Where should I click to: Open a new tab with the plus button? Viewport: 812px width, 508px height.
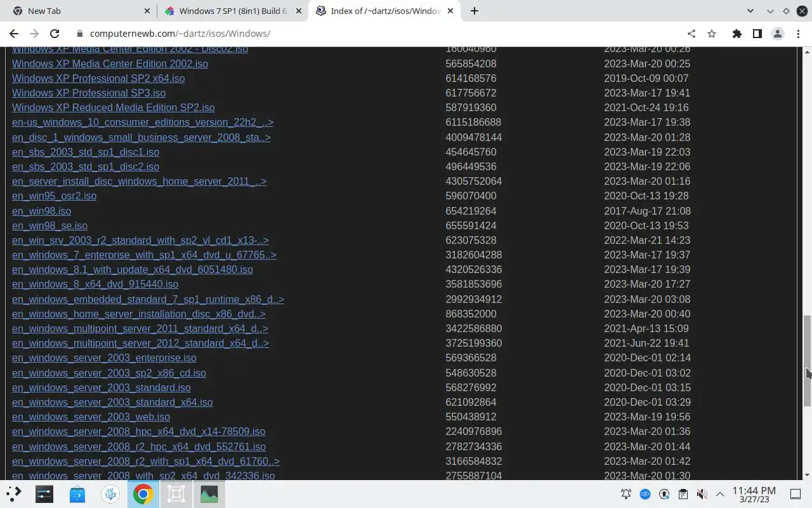[x=474, y=11]
